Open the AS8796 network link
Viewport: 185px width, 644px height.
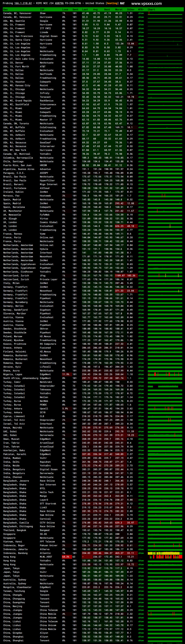point(59,3)
